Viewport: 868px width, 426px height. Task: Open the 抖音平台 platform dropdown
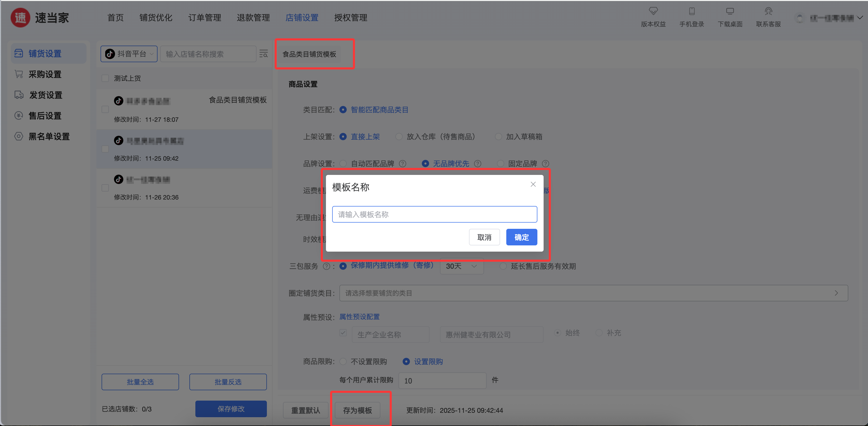[x=129, y=54]
